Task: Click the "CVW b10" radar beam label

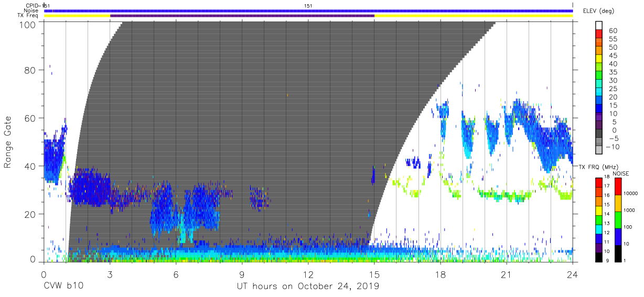Action: coord(63,287)
